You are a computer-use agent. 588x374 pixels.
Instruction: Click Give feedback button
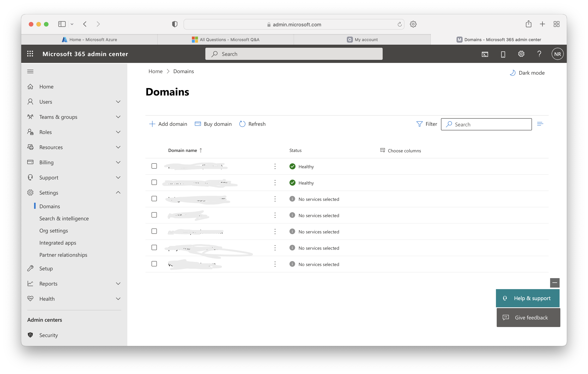528,317
